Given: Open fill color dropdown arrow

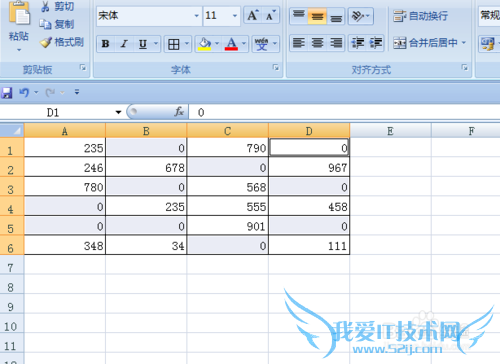Looking at the screenshot, I should pos(217,44).
